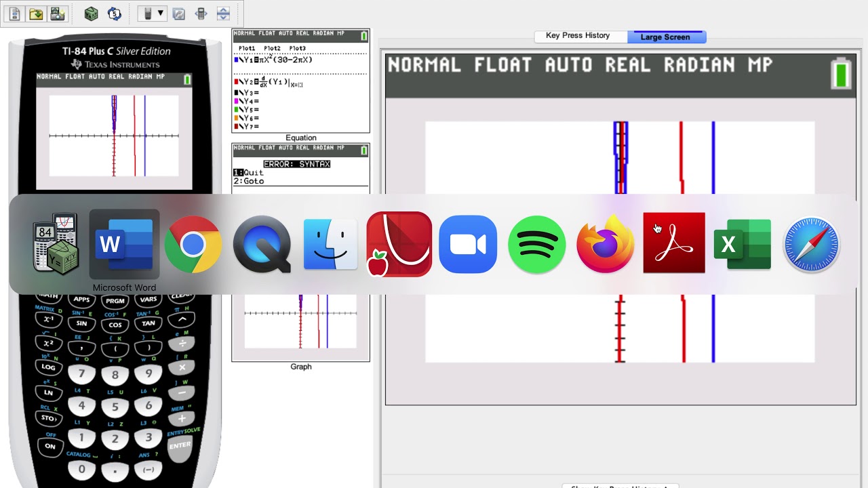Switch to Microsoft Word in app switcher

(x=125, y=245)
